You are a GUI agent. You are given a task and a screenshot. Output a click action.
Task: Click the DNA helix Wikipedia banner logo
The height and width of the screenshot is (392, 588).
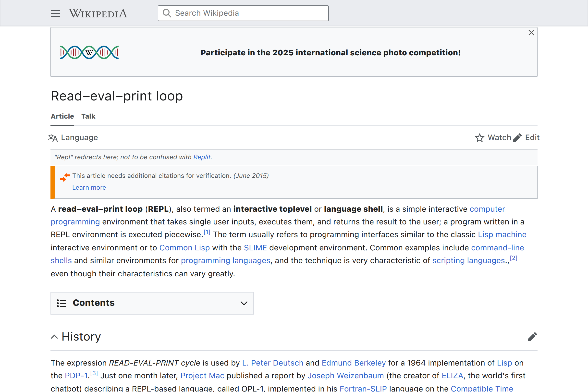coord(89,52)
